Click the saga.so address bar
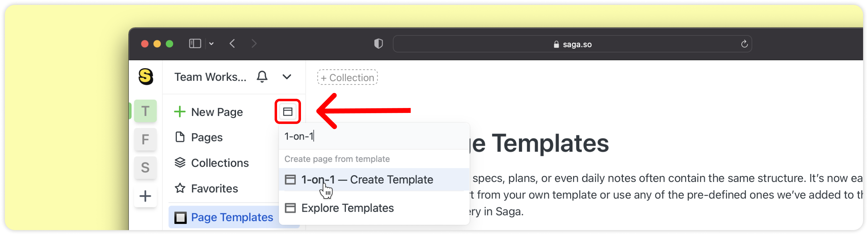The width and height of the screenshot is (868, 235). pos(572,44)
